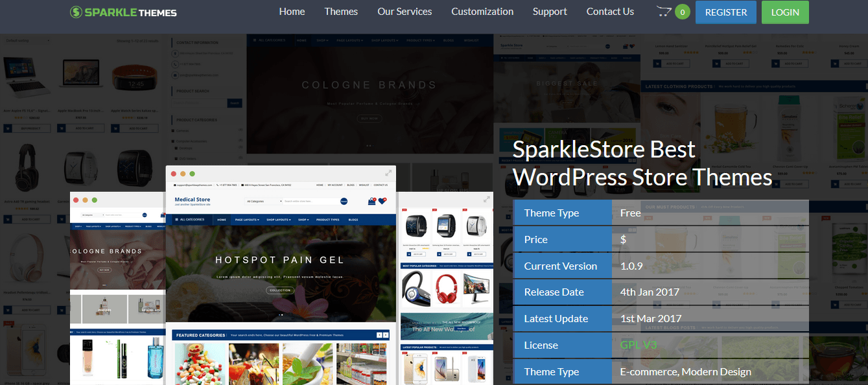Click the Sparkle Themes logo
This screenshot has width=868, height=385.
(123, 12)
